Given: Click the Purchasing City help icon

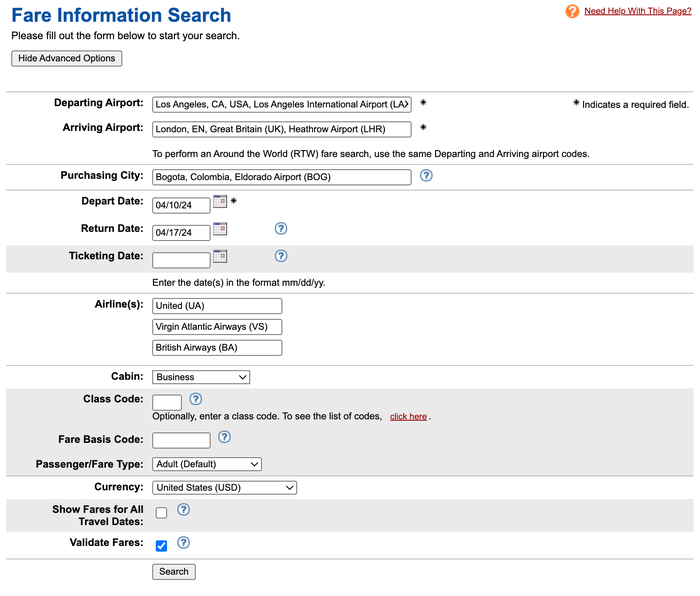Looking at the screenshot, I should click(426, 175).
